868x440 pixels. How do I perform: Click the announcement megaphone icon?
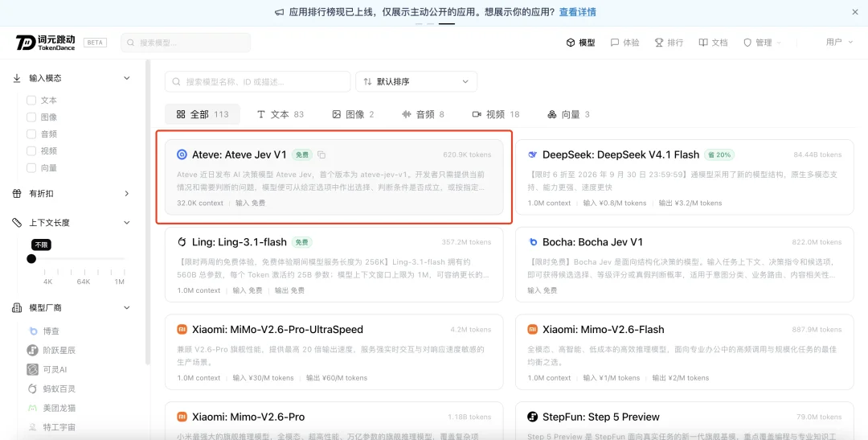[x=280, y=12]
